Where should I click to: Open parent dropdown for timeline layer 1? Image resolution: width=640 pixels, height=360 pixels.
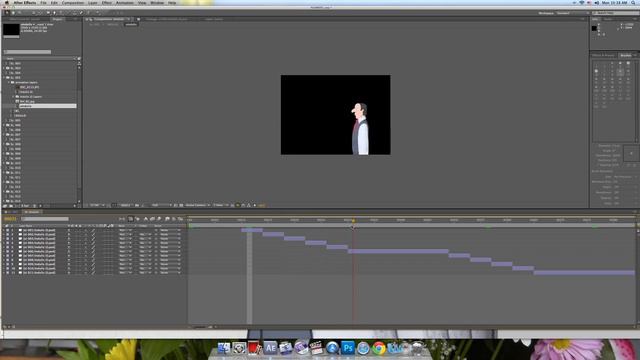[x=170, y=231]
